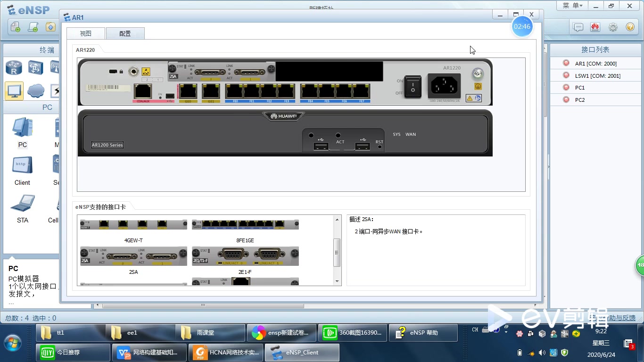Viewport: 644px width, 362px height.
Task: Open the eNSP help question-mark icon
Action: pyautogui.click(x=630, y=27)
